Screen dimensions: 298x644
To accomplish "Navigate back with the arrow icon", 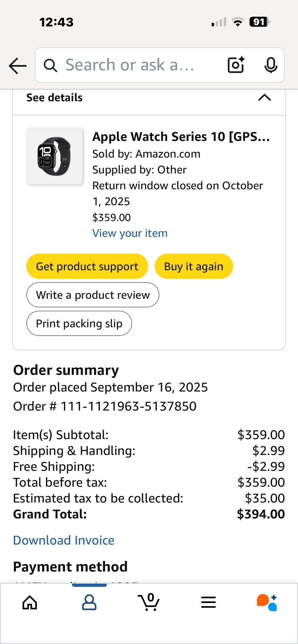I will (x=17, y=66).
